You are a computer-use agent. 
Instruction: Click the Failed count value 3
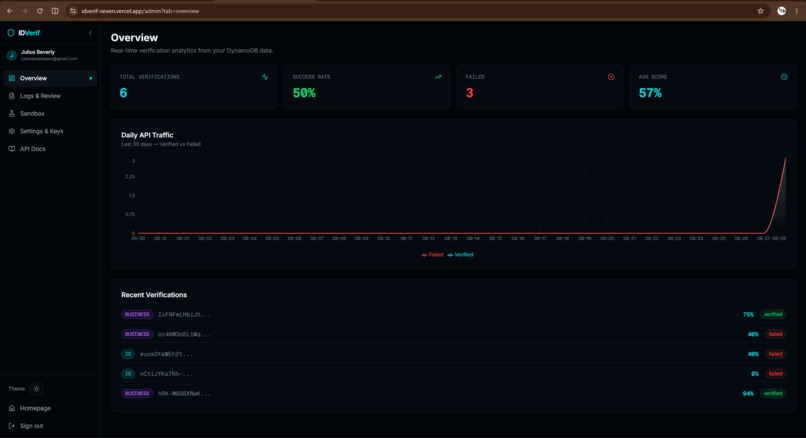pyautogui.click(x=469, y=93)
